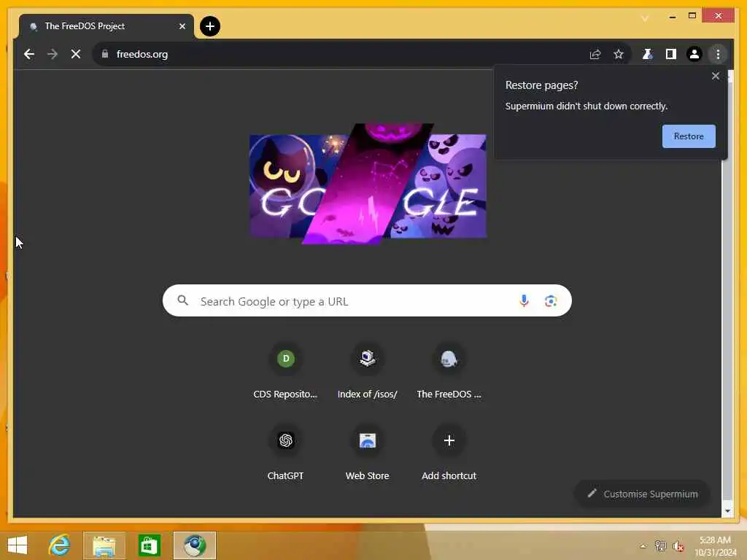Image resolution: width=747 pixels, height=560 pixels.
Task: Share this page icon
Action: tap(595, 54)
